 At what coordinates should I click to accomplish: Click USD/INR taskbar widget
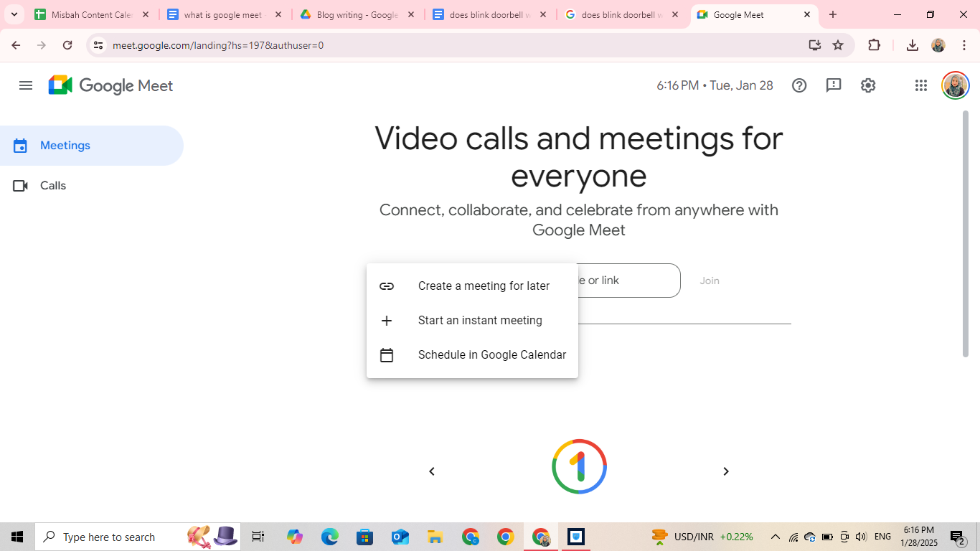pos(702,537)
